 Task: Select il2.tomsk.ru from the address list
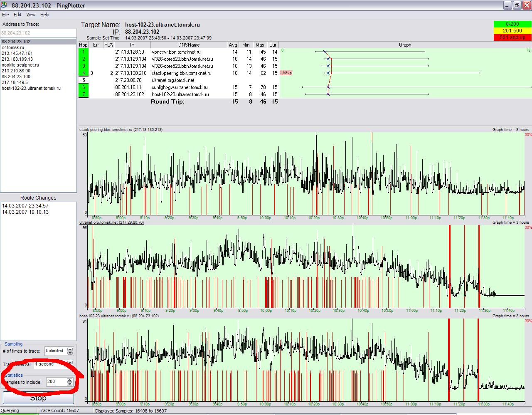pyautogui.click(x=13, y=47)
